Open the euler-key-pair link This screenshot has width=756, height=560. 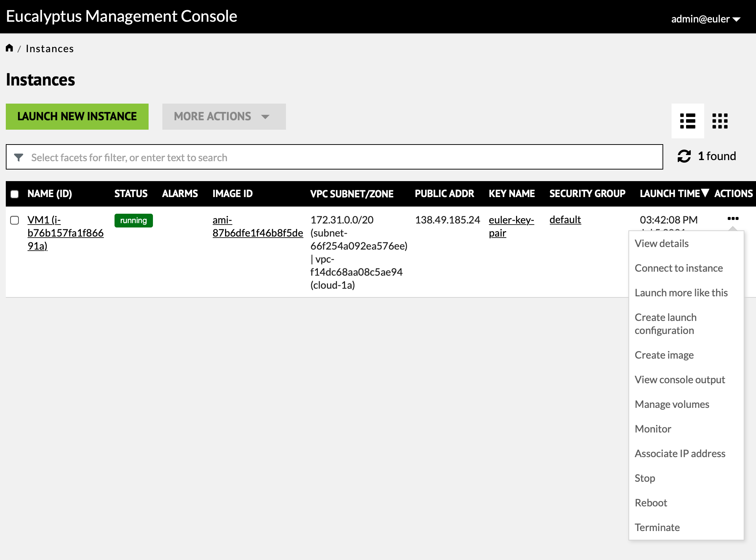coord(511,226)
